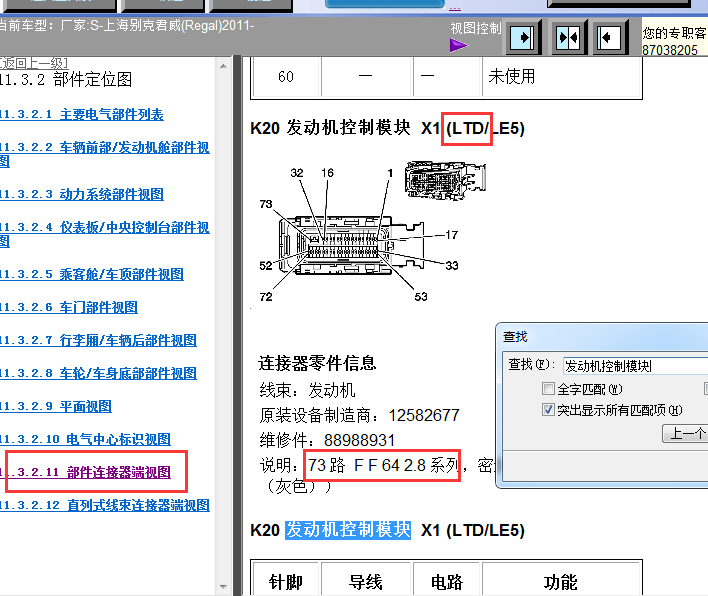Screen dimensions: 708x596
Task: Click the 连接器零件信息 heading
Action: [x=317, y=363]
